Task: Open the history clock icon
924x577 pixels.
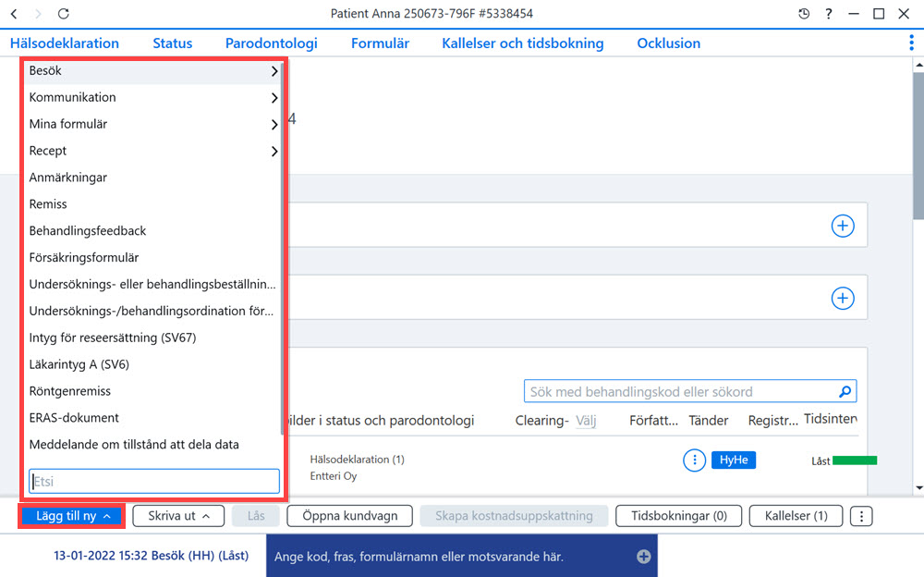Action: coord(804,14)
